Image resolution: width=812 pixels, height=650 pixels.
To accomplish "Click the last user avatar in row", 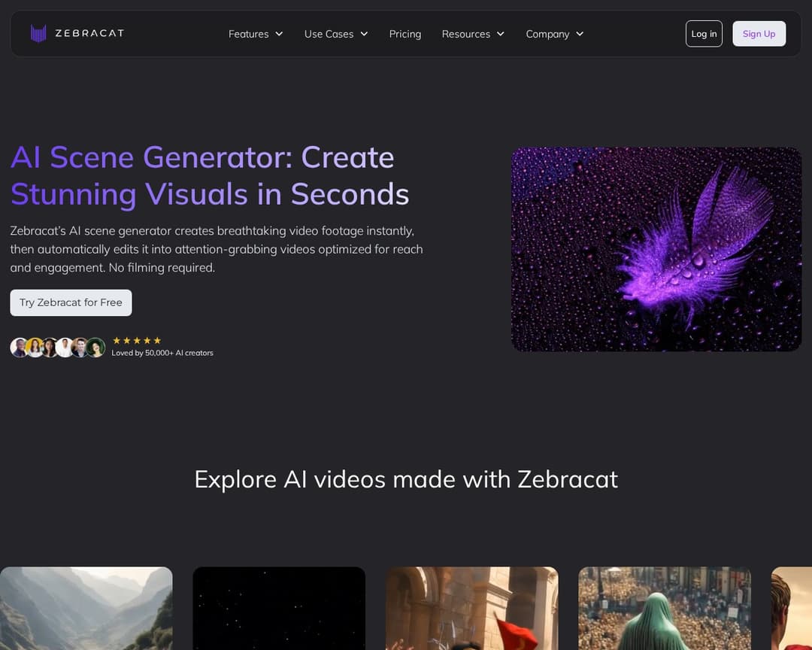I will point(95,348).
